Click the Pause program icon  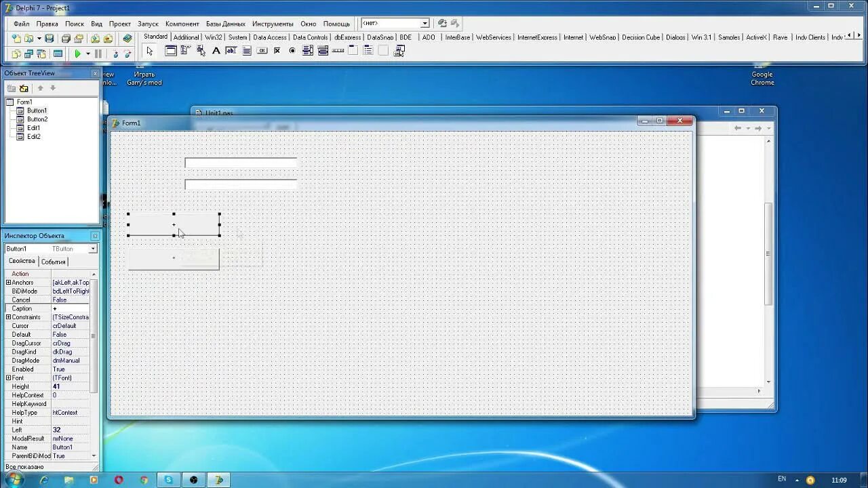(98, 54)
